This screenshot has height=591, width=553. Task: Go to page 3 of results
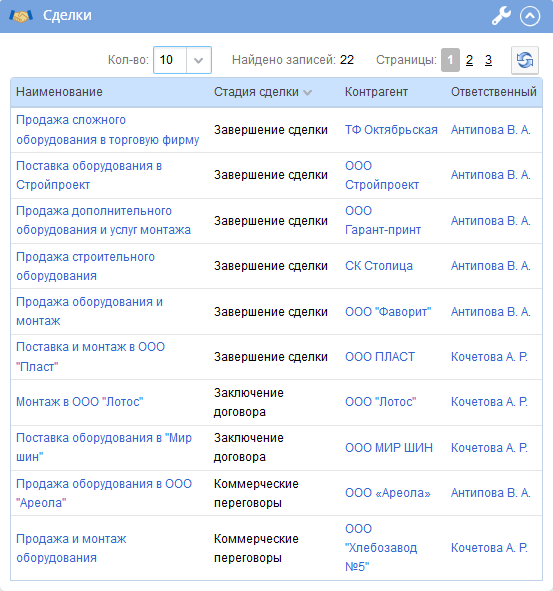pyautogui.click(x=488, y=60)
